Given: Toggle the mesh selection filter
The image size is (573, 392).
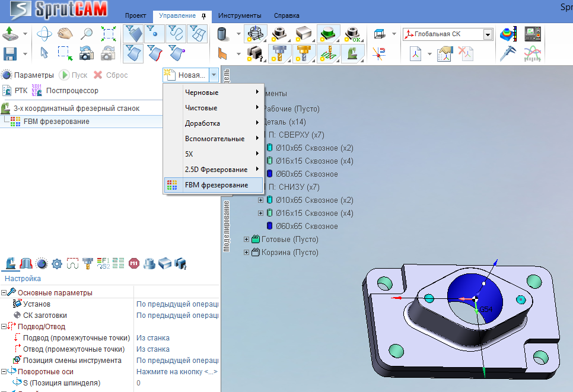Looking at the screenshot, I should pyautogui.click(x=198, y=34).
